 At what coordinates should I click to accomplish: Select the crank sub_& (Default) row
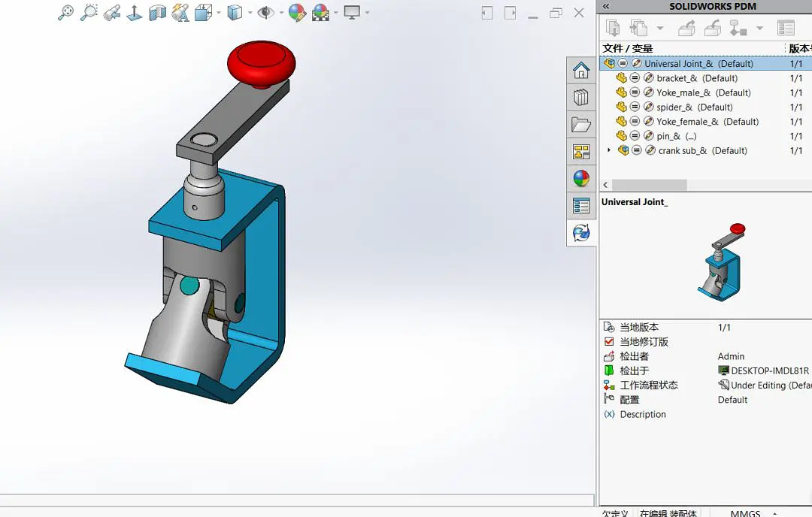705,150
